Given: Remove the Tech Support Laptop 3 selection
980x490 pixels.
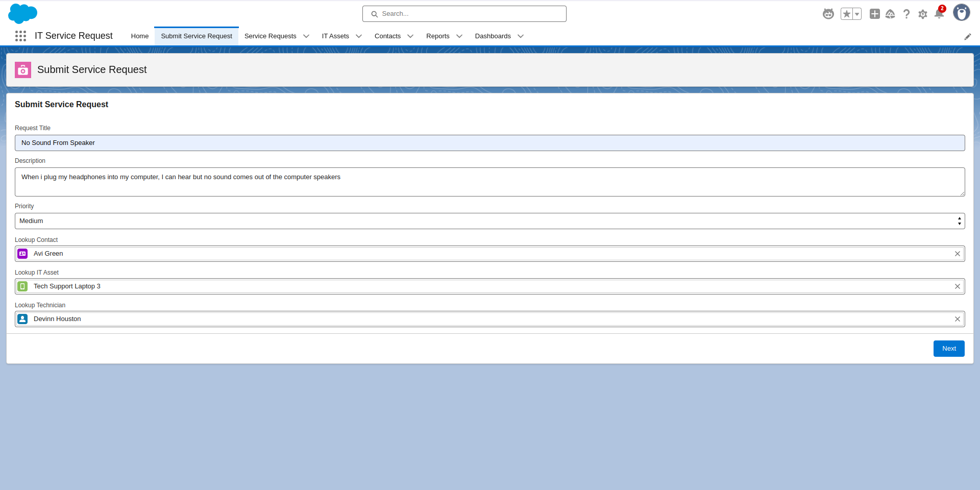Looking at the screenshot, I should [x=958, y=286].
